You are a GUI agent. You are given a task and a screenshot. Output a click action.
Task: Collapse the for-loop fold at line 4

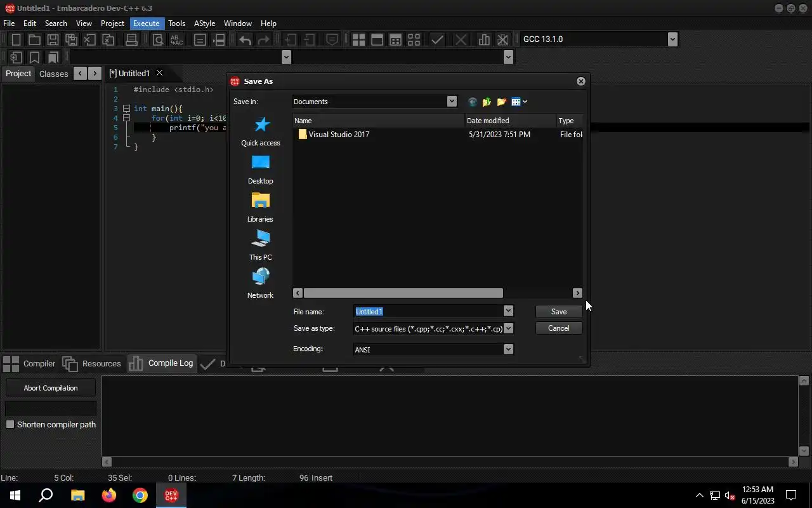[126, 118]
